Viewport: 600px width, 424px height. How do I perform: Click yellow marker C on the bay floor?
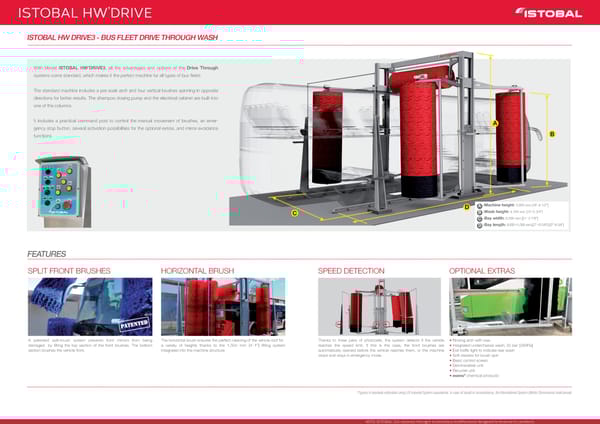(x=294, y=213)
